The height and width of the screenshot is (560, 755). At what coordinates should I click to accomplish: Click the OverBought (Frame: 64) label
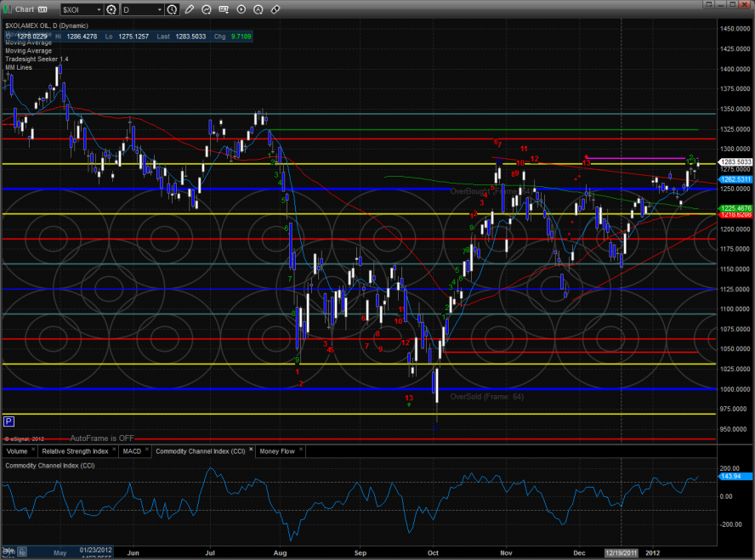491,191
